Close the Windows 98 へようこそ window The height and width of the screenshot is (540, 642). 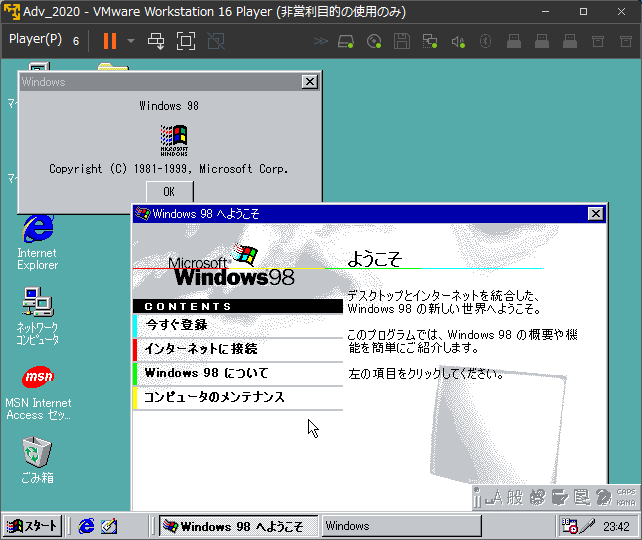click(x=596, y=214)
